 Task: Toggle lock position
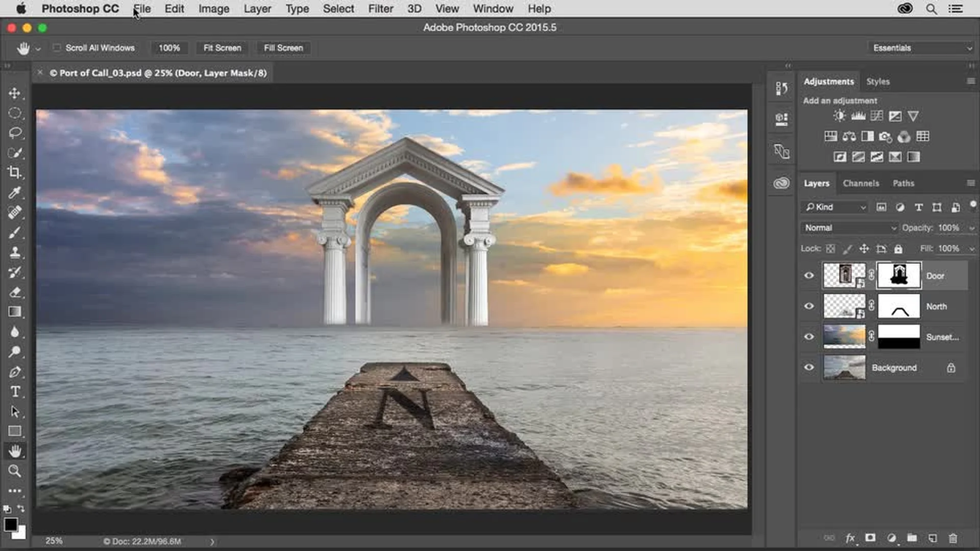(864, 248)
